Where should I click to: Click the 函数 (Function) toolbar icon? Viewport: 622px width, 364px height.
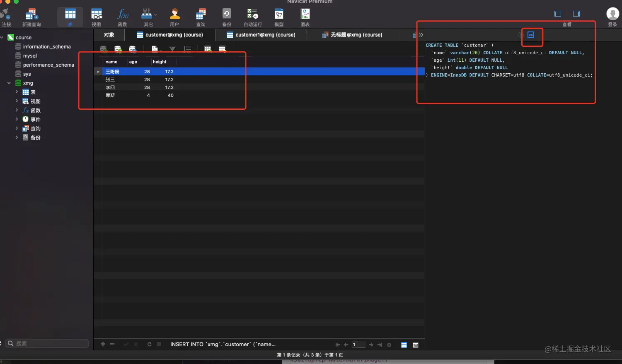pos(123,15)
